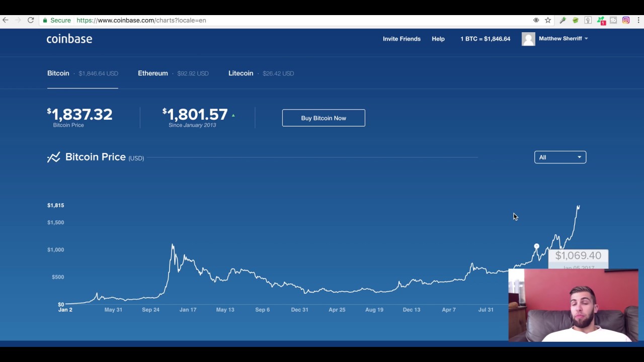Reload the Coinbase page

click(31, 20)
